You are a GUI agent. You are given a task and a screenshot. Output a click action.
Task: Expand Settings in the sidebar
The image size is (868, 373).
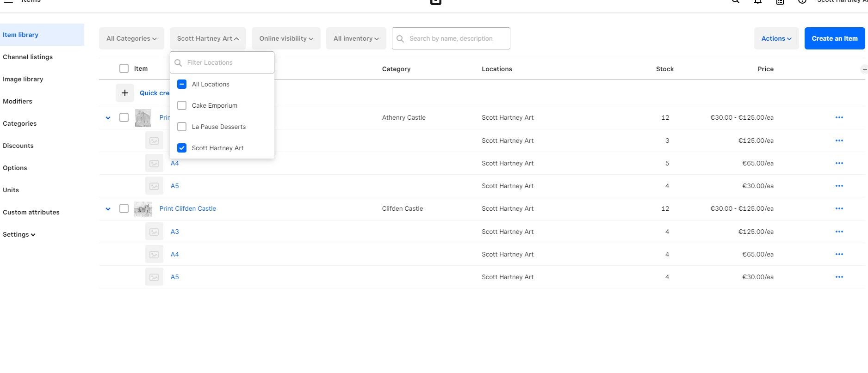click(19, 234)
